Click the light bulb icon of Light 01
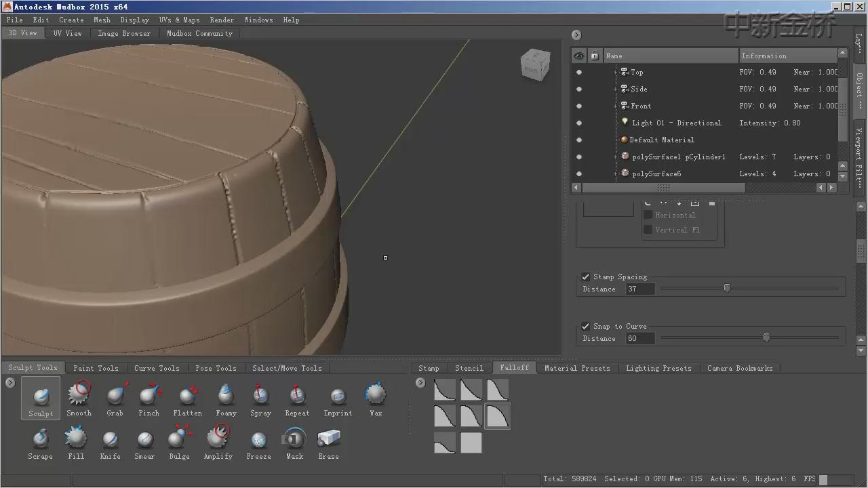 coord(625,122)
